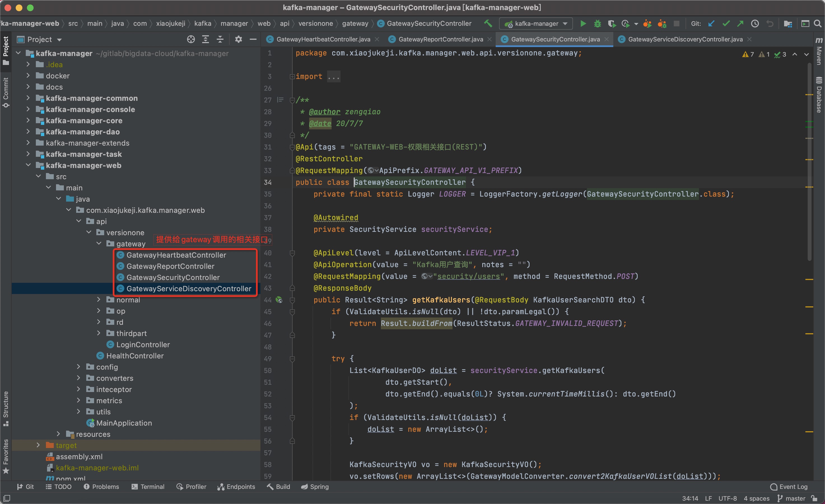Click the Debug bug icon
The image size is (825, 504).
tap(597, 24)
